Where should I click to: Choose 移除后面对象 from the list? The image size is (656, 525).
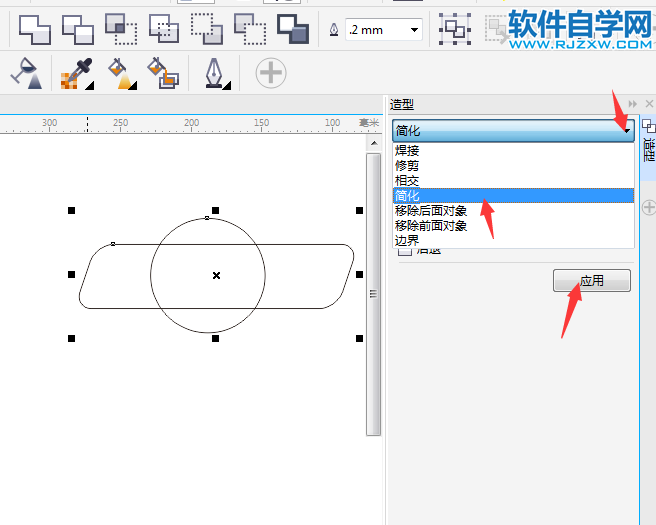click(x=430, y=211)
